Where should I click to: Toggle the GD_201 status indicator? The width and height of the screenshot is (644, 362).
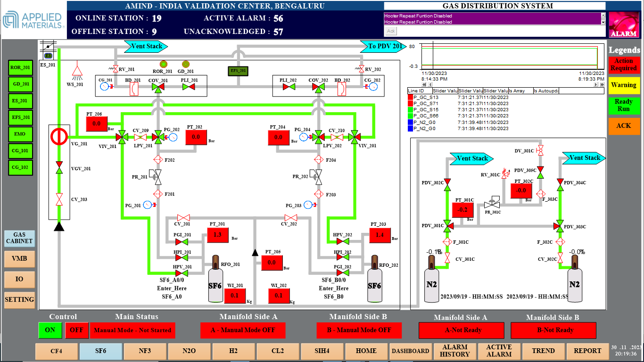point(20,84)
